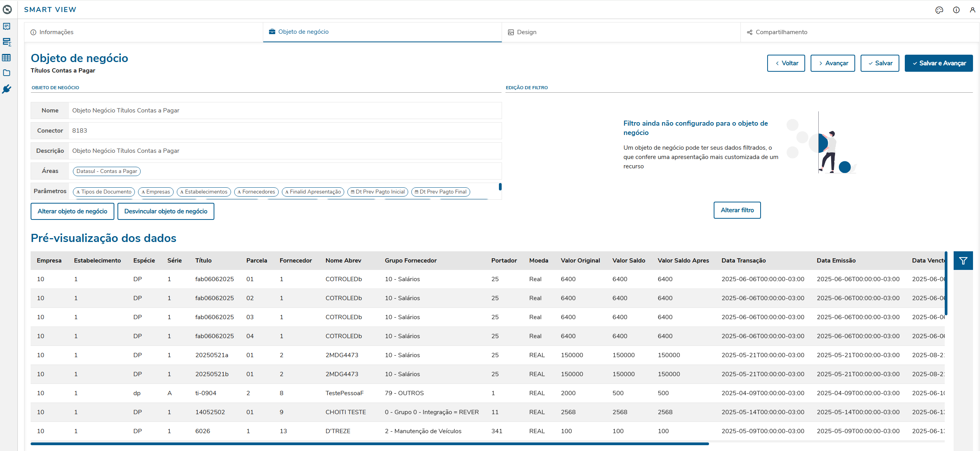
Task: Select the Dt Prev Pagto Inicial parameter tag
Action: [x=378, y=192]
